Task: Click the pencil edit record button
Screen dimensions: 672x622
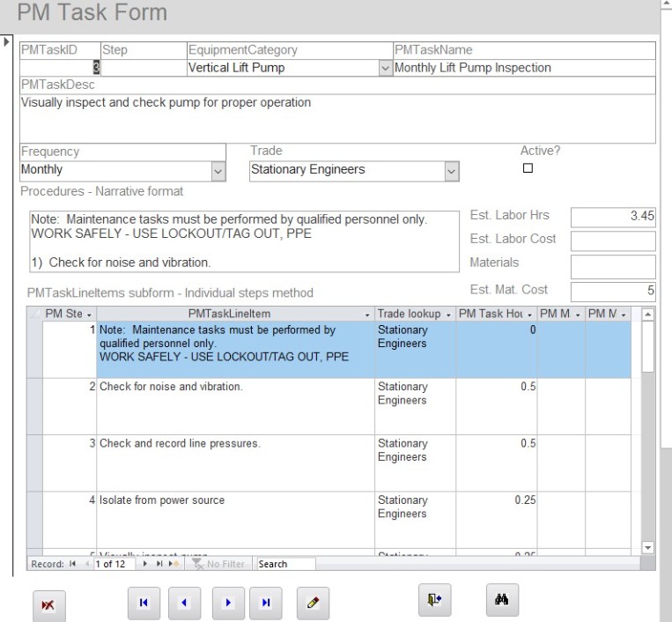Action: (x=313, y=603)
